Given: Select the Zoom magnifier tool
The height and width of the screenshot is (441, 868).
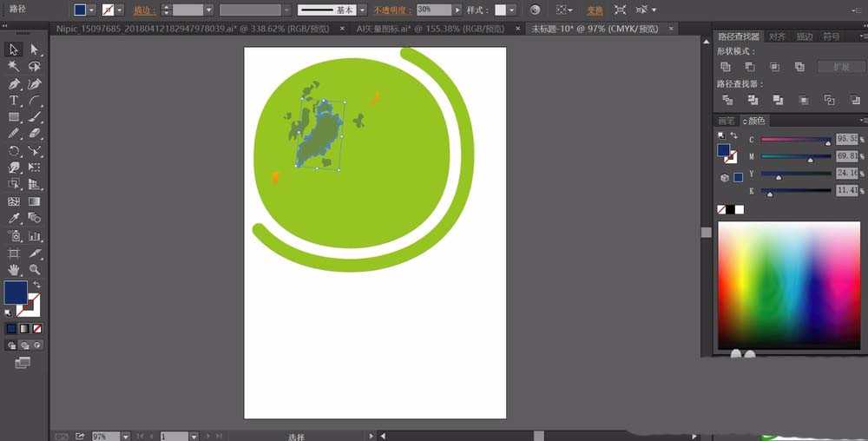Looking at the screenshot, I should (x=35, y=270).
